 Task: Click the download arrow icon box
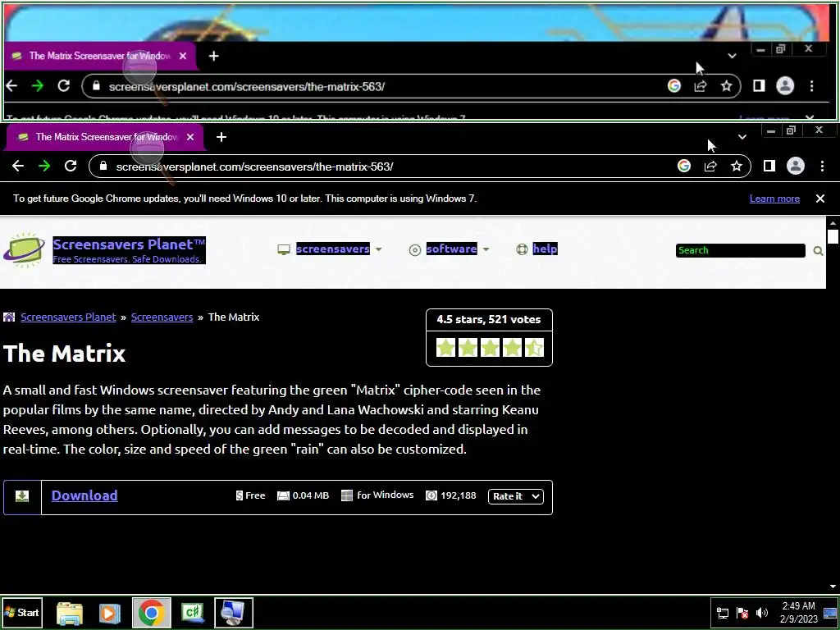point(22,496)
